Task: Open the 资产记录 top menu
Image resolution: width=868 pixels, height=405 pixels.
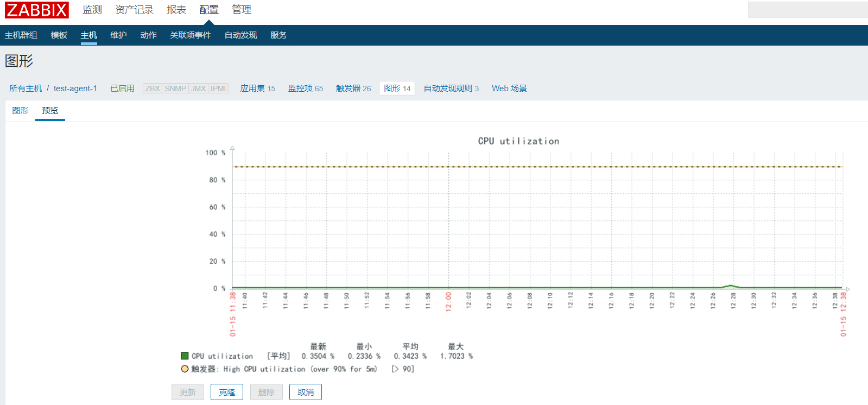Action: point(134,10)
